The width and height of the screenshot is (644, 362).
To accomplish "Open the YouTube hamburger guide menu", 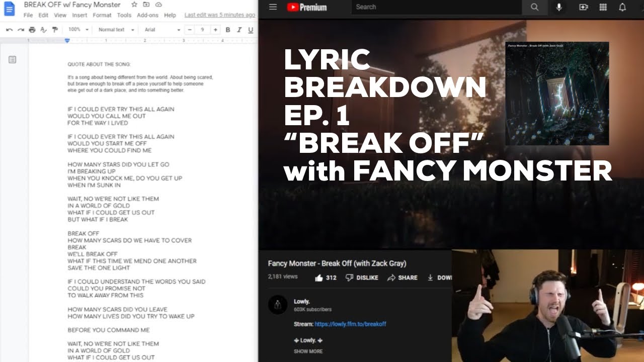I will click(273, 7).
